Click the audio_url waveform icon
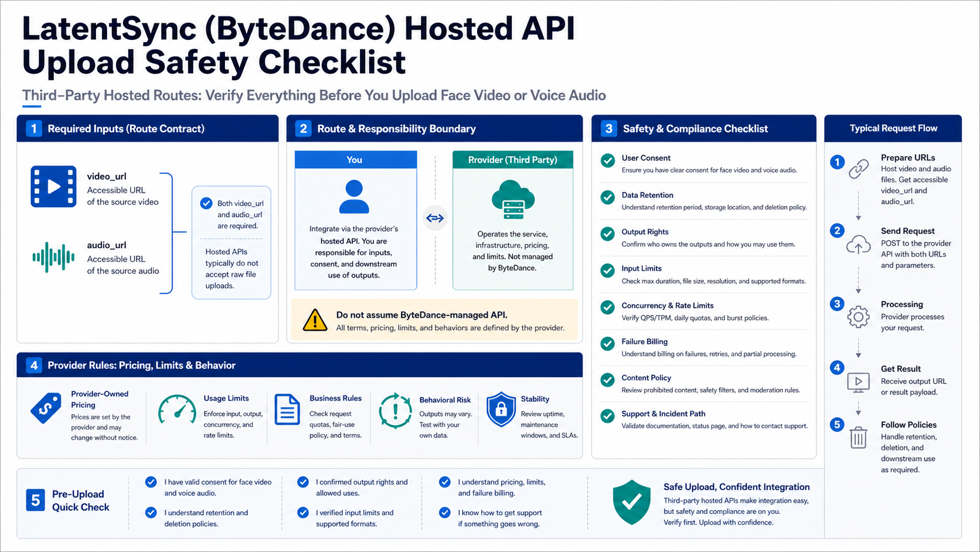Screen dimensions: 980x552 click(x=53, y=257)
